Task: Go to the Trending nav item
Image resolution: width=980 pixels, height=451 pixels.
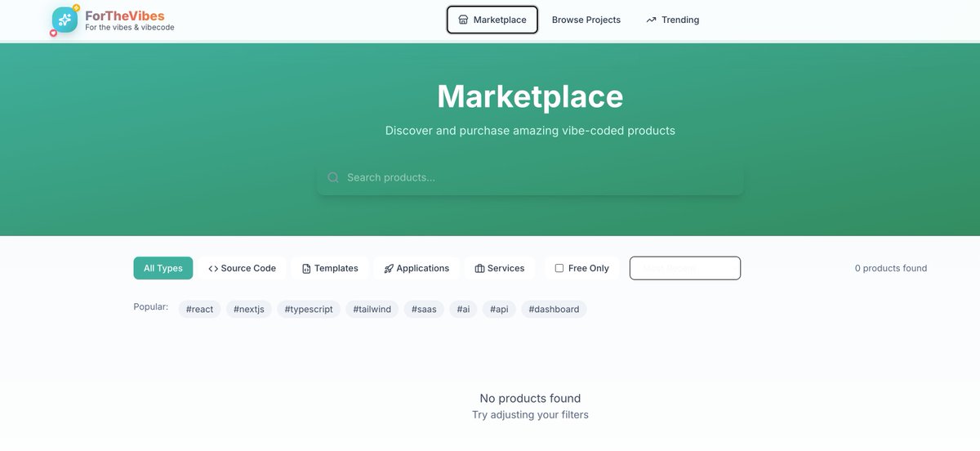Action: point(672,20)
